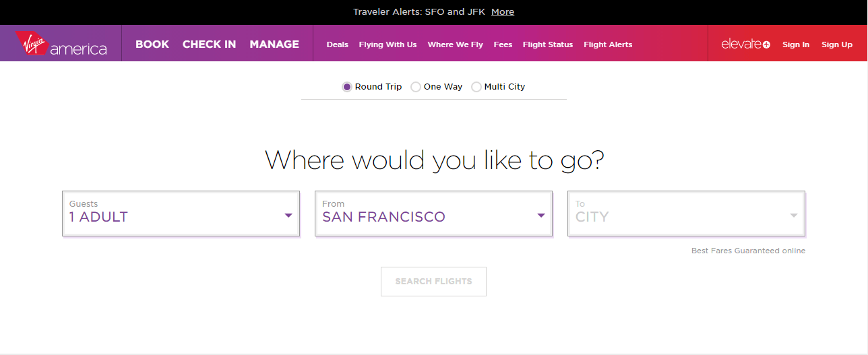Open the Fees navigation link
The height and width of the screenshot is (355, 868).
coord(503,44)
